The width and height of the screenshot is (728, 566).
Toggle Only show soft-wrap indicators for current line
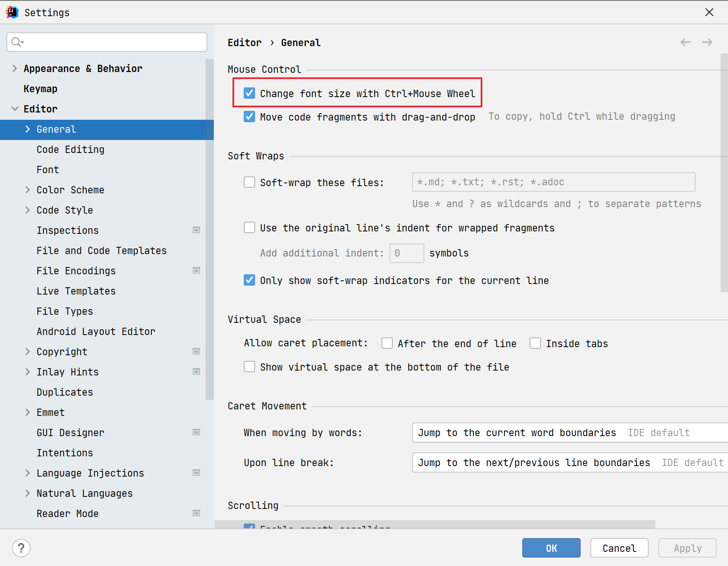point(249,280)
